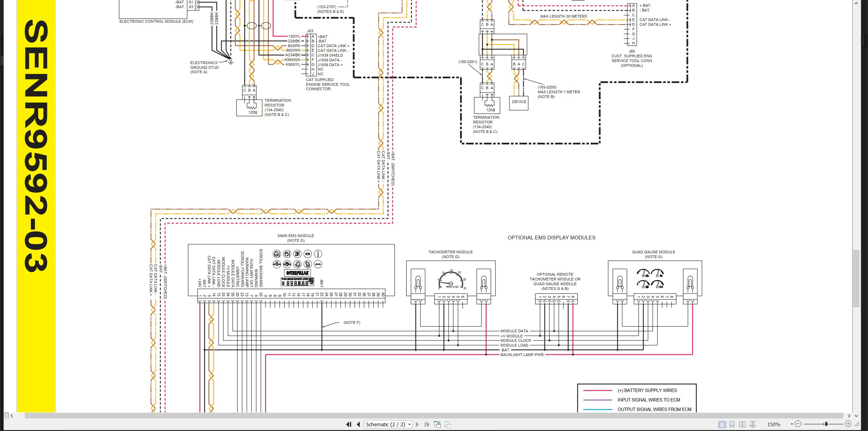Go to the next page
868x431 pixels.
pos(417,424)
